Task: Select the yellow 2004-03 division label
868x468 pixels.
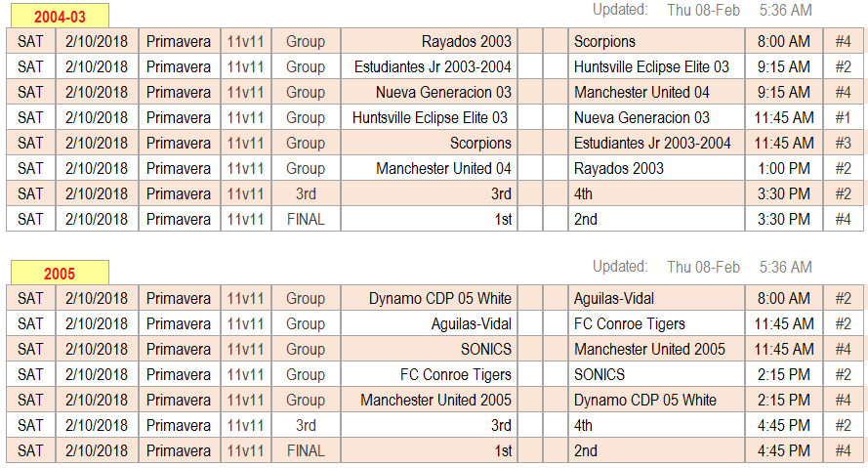Action: [60, 16]
